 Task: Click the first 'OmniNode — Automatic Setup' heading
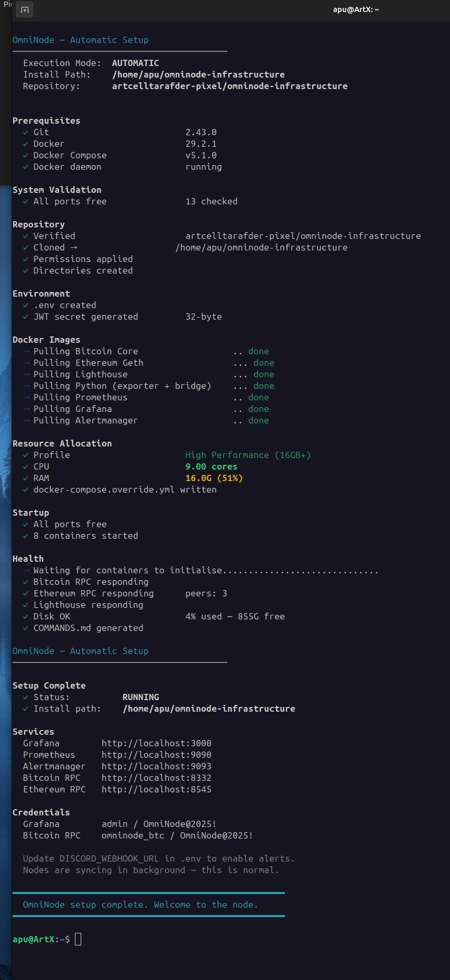tap(81, 40)
